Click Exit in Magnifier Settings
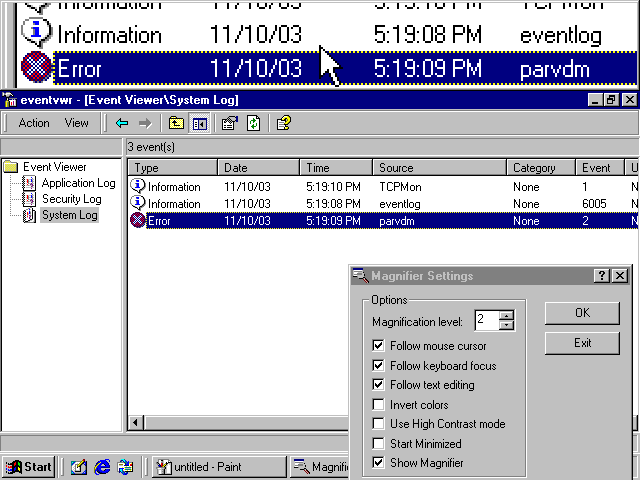Screen dimensions: 640x480 (582, 343)
